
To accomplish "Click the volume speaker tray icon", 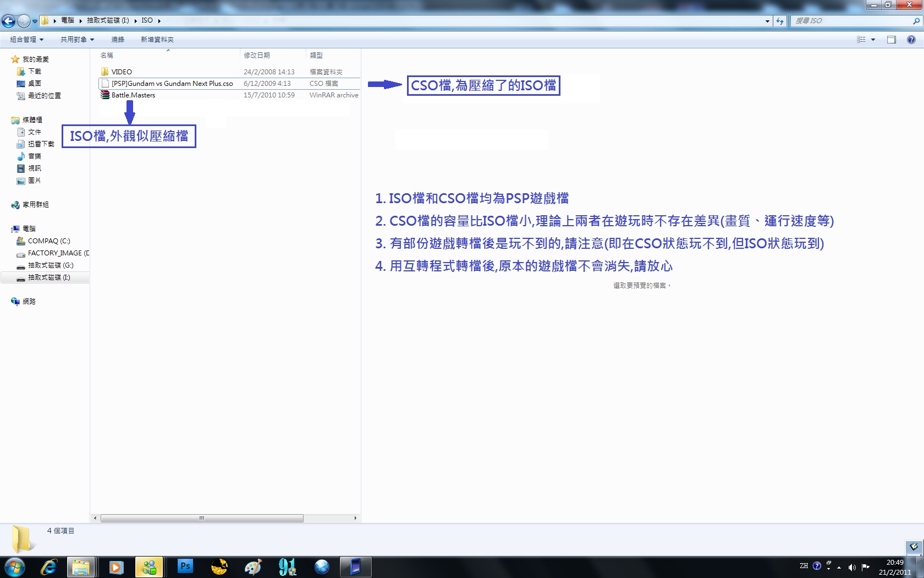I will point(851,567).
